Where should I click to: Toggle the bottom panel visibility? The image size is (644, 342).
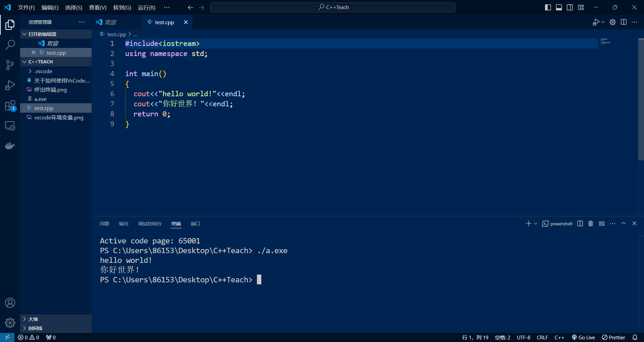click(x=559, y=7)
